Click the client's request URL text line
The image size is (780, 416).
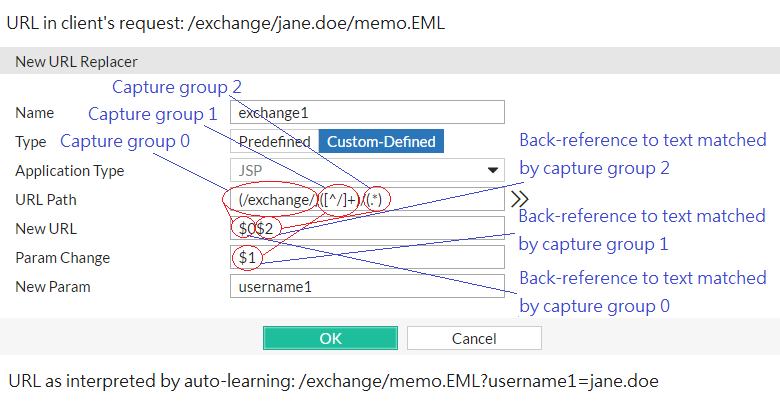pos(225,22)
